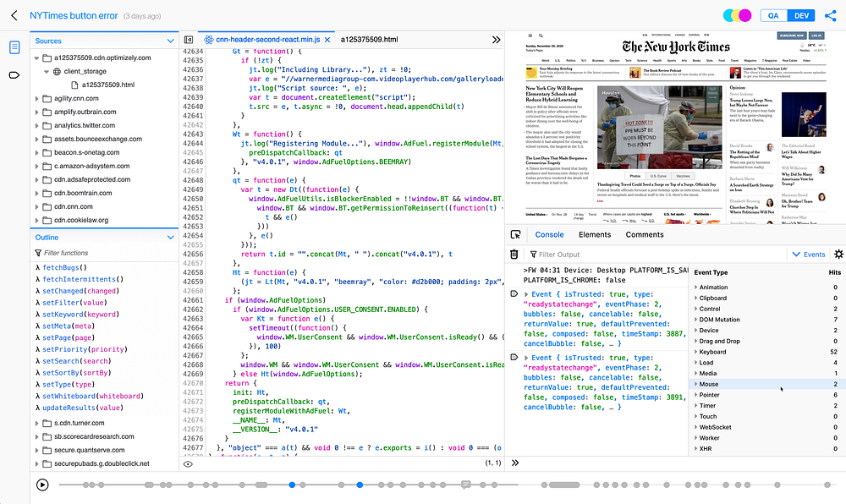The image size is (846, 504).
Task: Expand the cdn.cnn.com folder
Action: (x=37, y=206)
